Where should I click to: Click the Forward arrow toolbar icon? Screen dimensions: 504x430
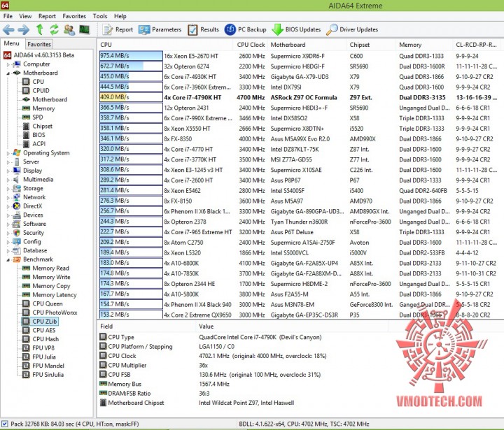point(24,30)
